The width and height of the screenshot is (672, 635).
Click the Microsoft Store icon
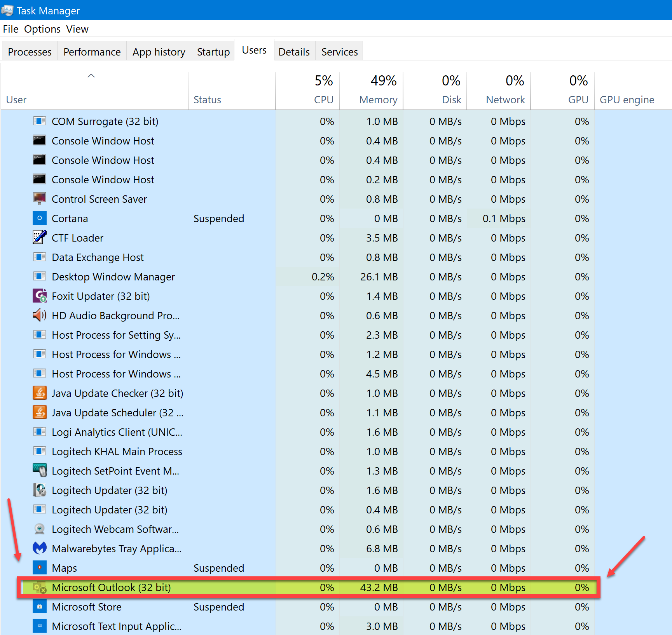point(40,607)
